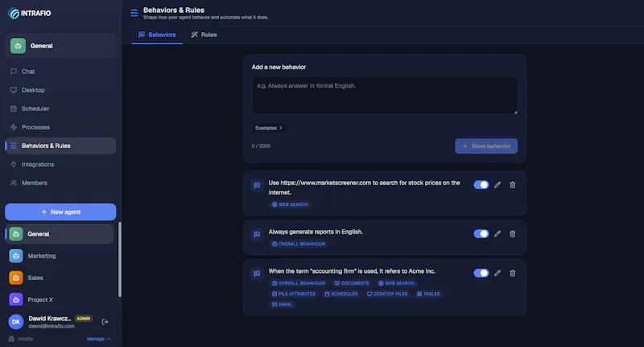The height and width of the screenshot is (347, 644).
Task: Click the WEB SEARCH tag under marketscreener behavior
Action: (x=290, y=204)
